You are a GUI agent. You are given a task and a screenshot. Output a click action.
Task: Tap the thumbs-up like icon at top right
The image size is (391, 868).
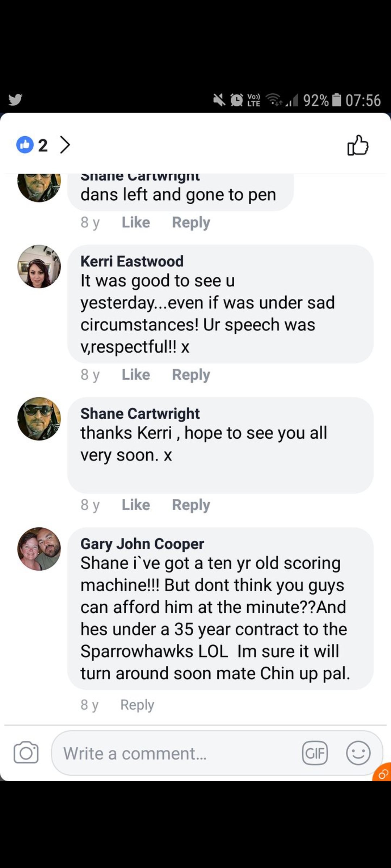tap(358, 145)
